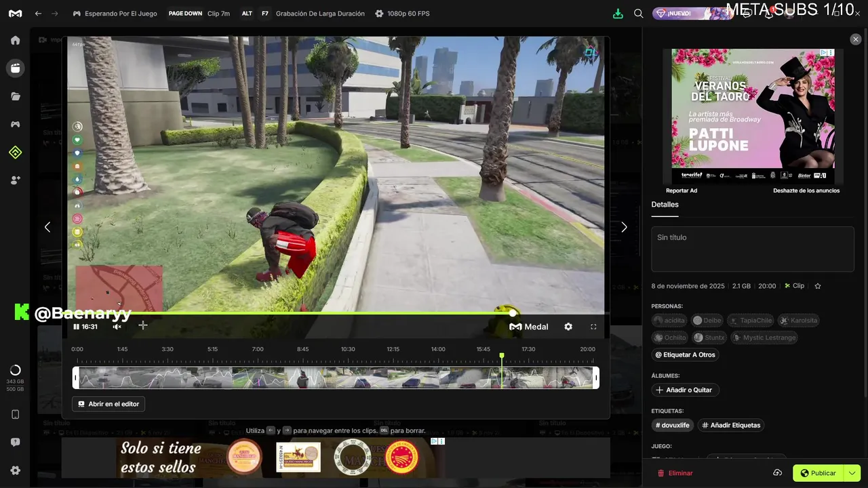Click the plus icon next to mute

143,325
